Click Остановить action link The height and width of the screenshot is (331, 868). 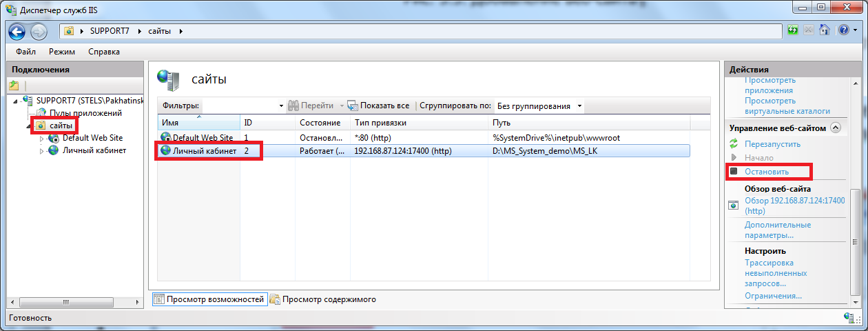[767, 171]
